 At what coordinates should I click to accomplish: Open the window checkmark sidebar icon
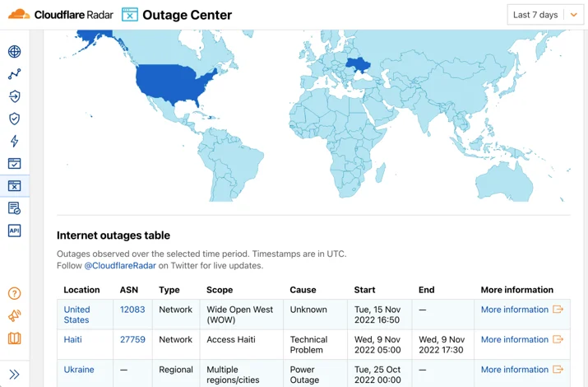[14, 163]
